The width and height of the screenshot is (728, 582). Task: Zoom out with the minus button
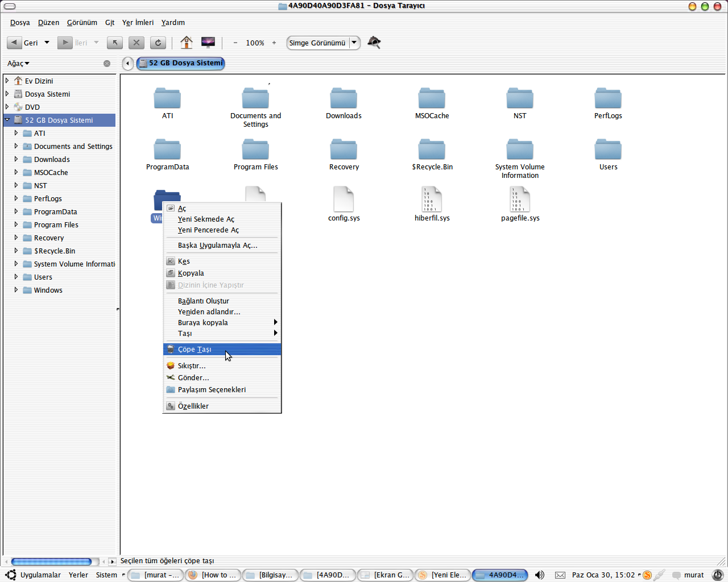[x=235, y=43]
